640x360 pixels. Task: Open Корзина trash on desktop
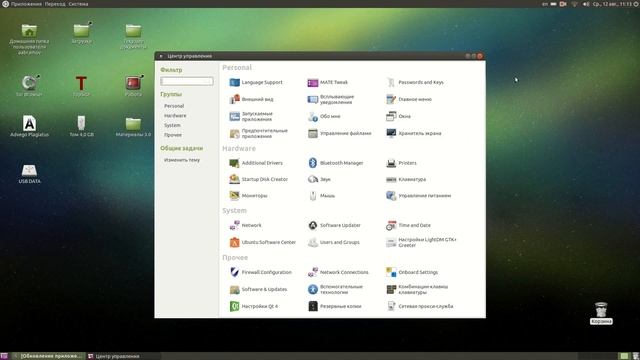point(601,313)
